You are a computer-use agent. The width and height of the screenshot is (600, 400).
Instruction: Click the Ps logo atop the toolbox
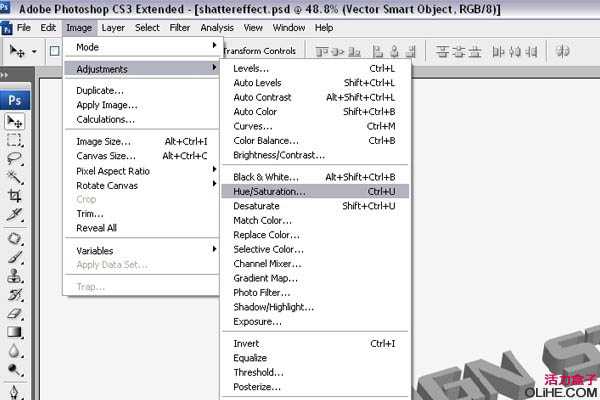coord(15,100)
